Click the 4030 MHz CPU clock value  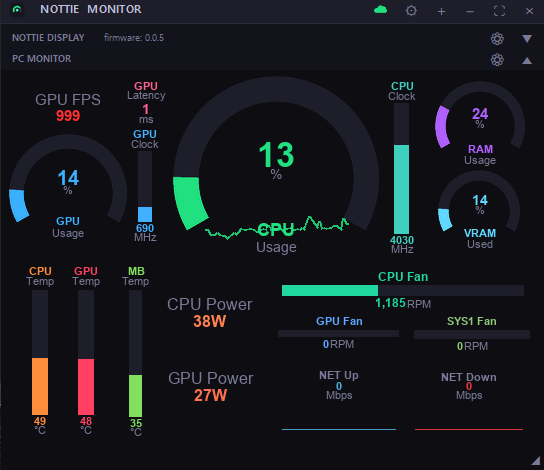tap(402, 245)
